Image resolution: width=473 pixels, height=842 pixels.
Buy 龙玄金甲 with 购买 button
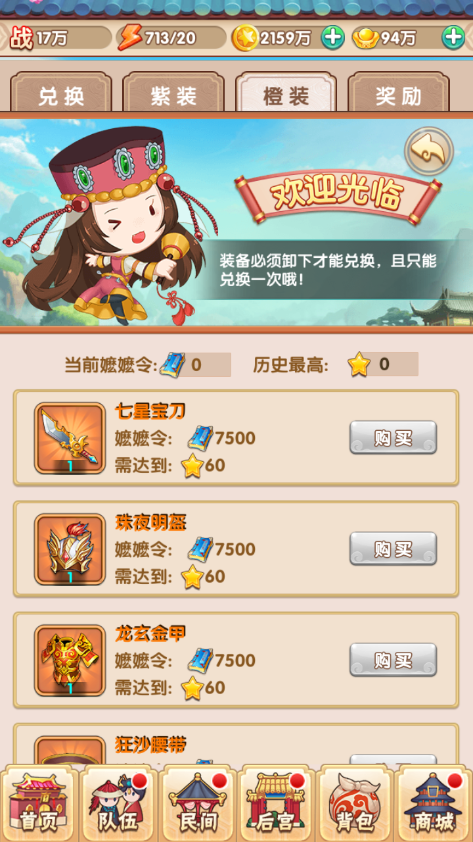[393, 659]
